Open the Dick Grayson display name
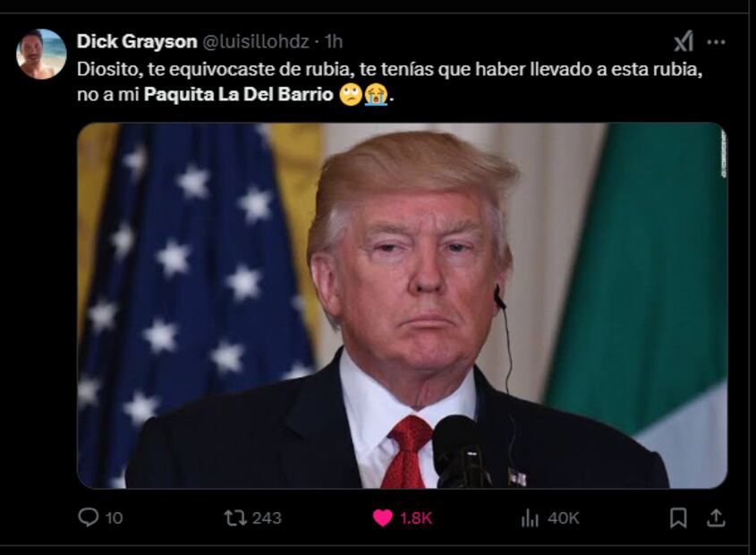Viewport: 756px width, 555px height. pyautogui.click(x=137, y=41)
